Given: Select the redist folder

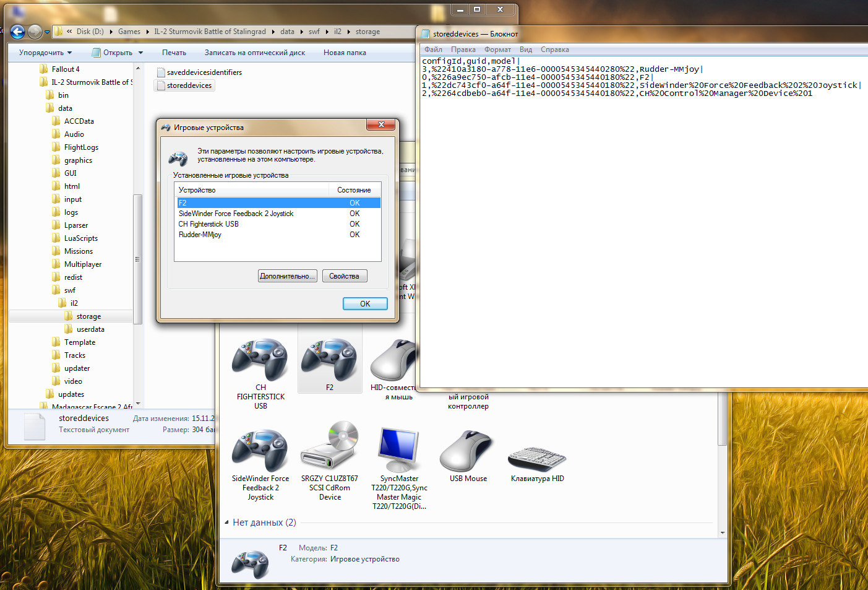Looking at the screenshot, I should pos(67,277).
